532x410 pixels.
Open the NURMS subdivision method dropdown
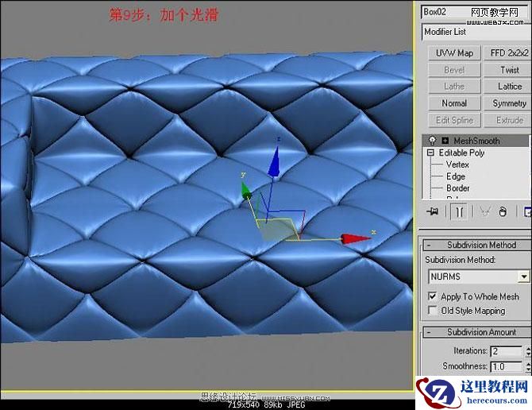523,277
